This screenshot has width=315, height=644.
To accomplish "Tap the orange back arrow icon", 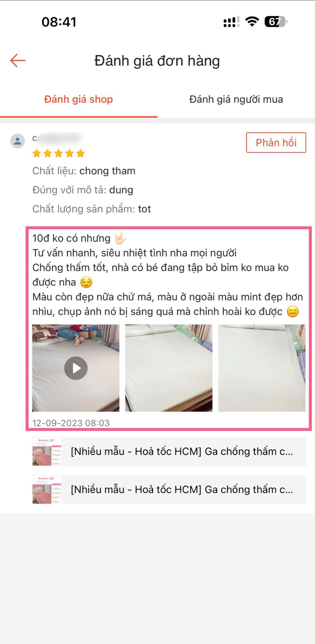I will point(18,60).
